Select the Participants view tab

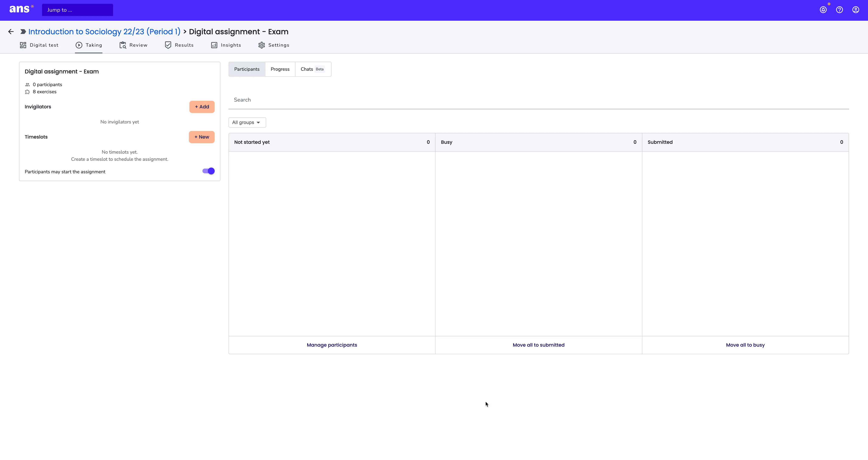click(247, 69)
